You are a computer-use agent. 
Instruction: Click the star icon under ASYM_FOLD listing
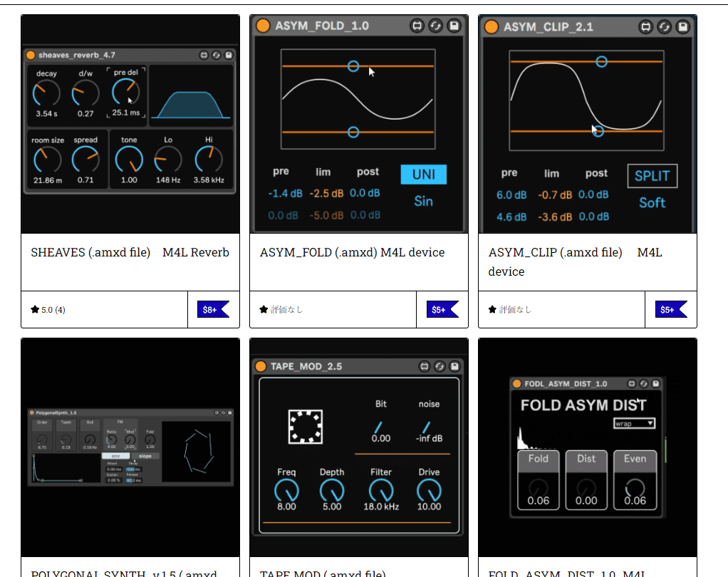click(x=263, y=309)
